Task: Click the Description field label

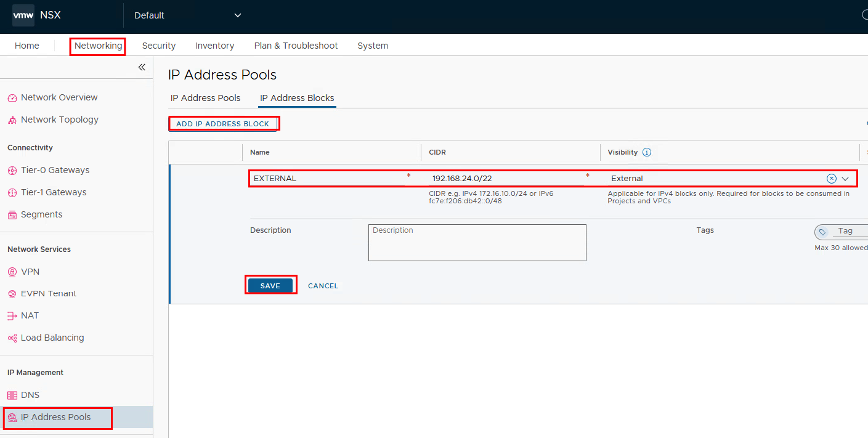Action: [x=270, y=230]
